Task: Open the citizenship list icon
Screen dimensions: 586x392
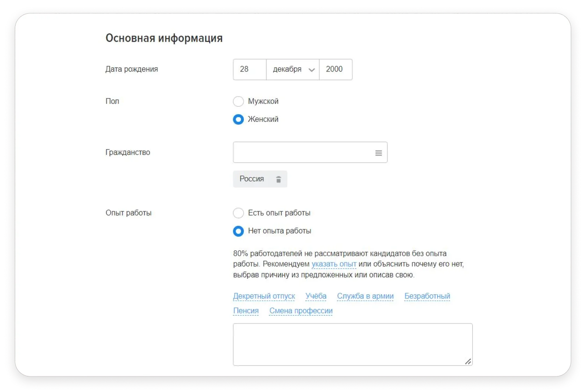Action: click(x=378, y=153)
